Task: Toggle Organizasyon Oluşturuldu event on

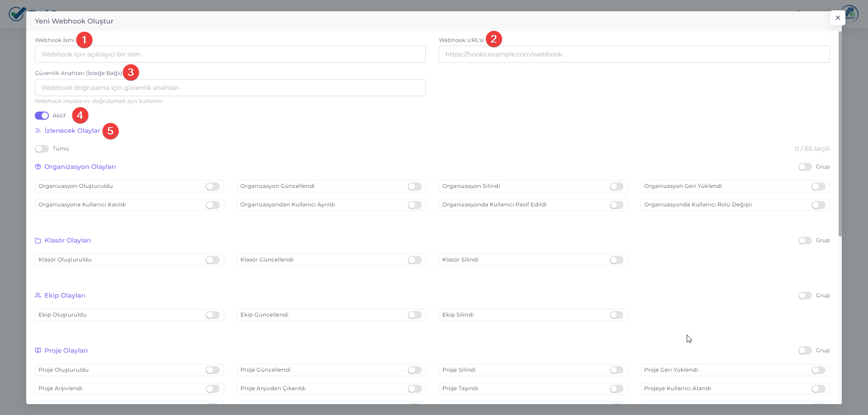Action: pos(212,187)
